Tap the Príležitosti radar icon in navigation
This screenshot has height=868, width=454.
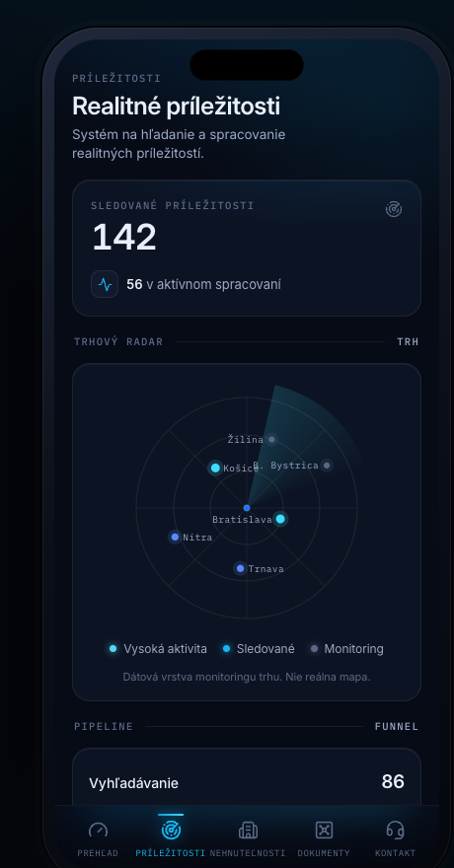point(171,830)
